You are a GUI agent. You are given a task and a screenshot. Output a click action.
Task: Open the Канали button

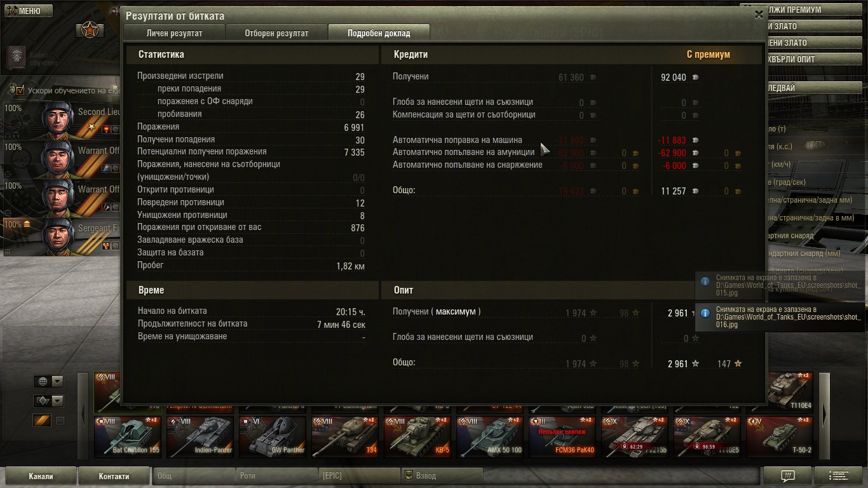(41, 476)
